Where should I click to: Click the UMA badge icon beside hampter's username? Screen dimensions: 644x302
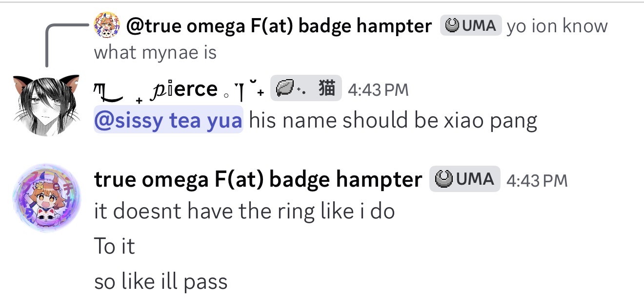(x=443, y=180)
